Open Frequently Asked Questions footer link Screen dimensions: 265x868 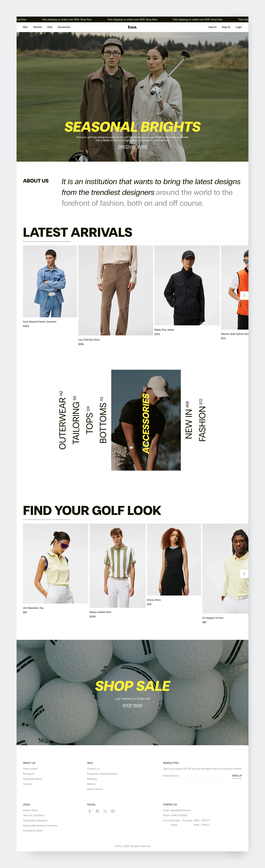(x=102, y=774)
